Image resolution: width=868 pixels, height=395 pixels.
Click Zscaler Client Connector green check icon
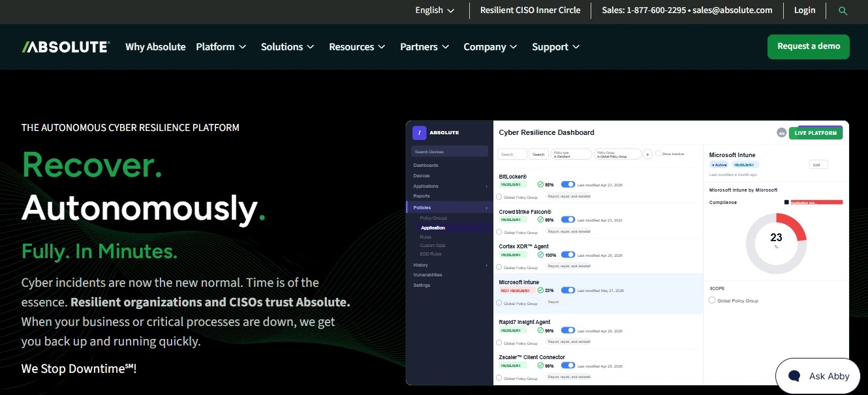coord(540,366)
